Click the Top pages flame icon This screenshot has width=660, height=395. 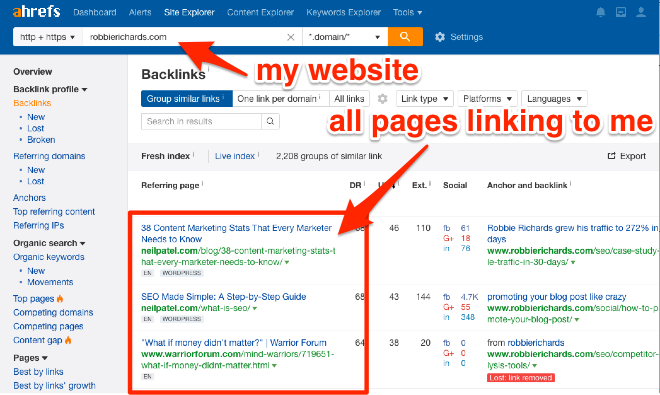tap(60, 298)
